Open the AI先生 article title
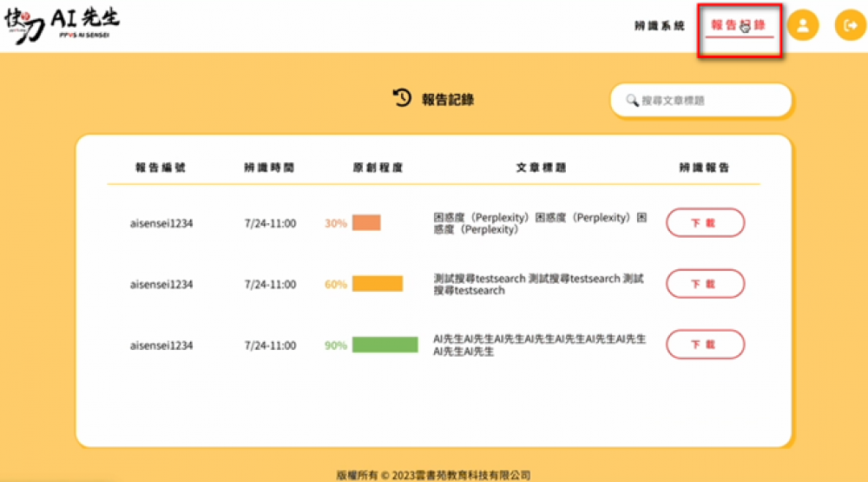 pos(538,345)
